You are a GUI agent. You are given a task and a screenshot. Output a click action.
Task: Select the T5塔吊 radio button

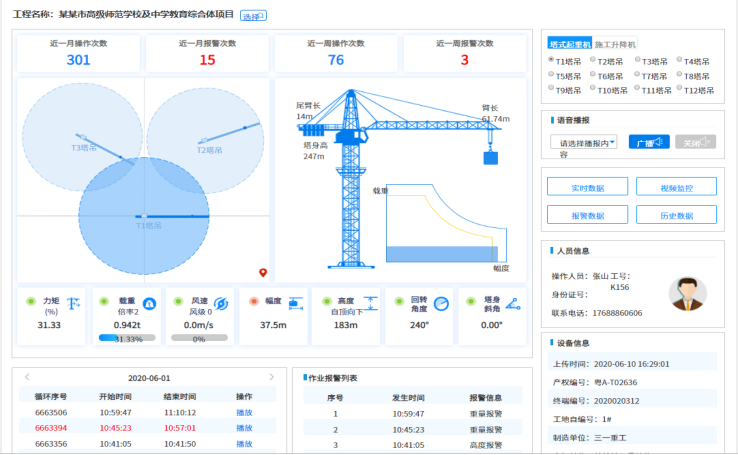pyautogui.click(x=551, y=74)
